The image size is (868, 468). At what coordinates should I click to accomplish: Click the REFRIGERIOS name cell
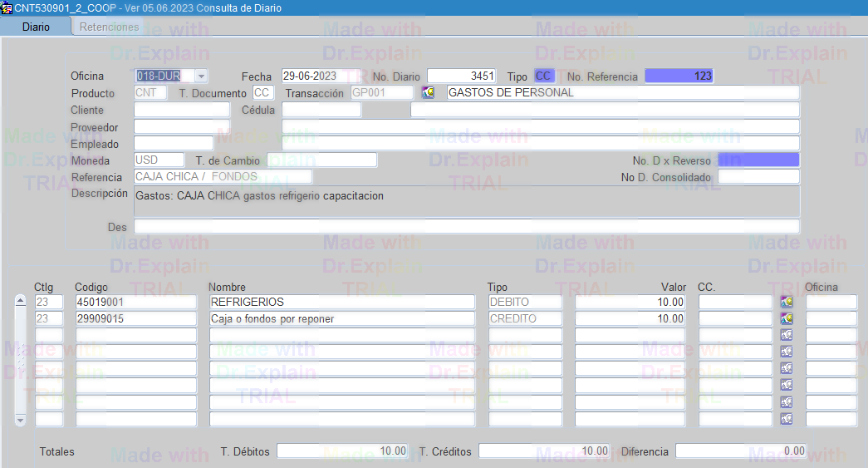341,302
